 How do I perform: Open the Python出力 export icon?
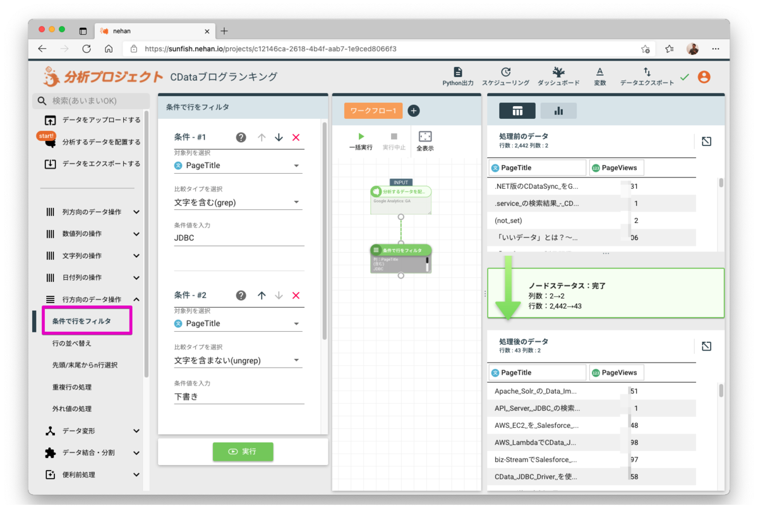pos(457,72)
